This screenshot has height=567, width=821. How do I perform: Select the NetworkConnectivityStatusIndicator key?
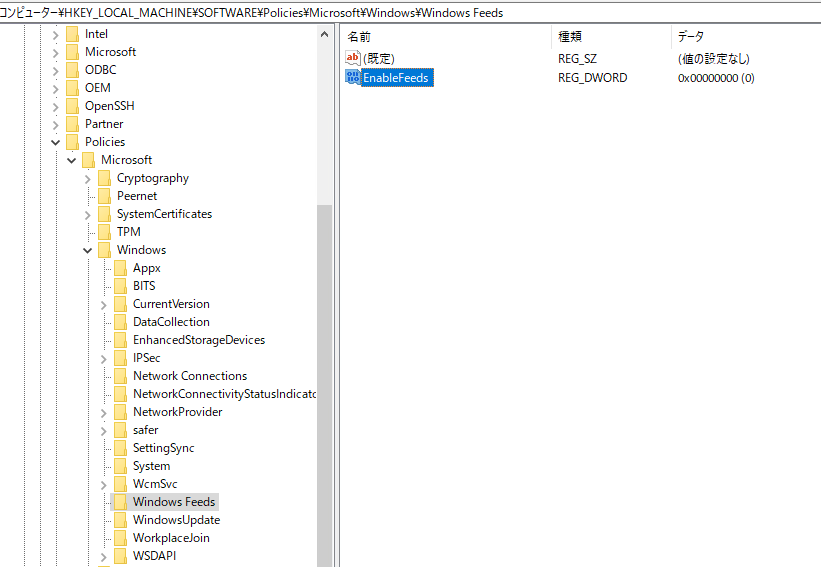coord(224,394)
